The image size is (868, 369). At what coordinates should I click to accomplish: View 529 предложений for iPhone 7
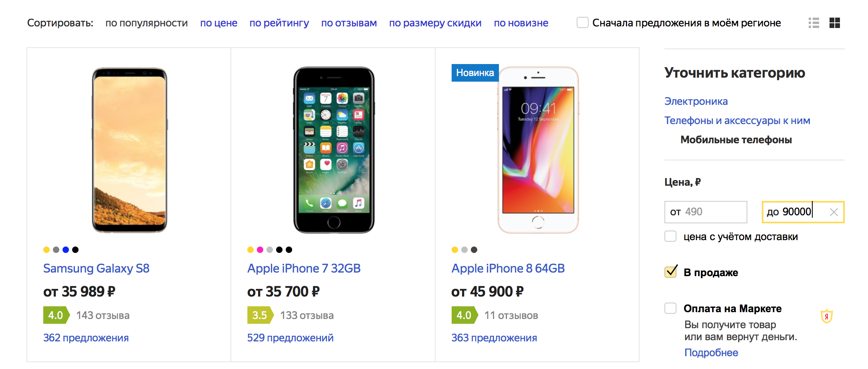[x=290, y=337]
